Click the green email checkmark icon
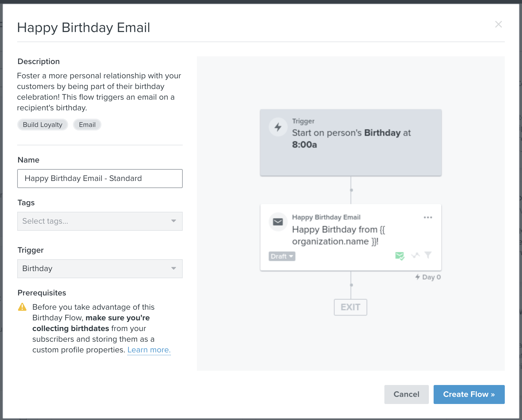This screenshot has width=522, height=420. click(x=400, y=256)
